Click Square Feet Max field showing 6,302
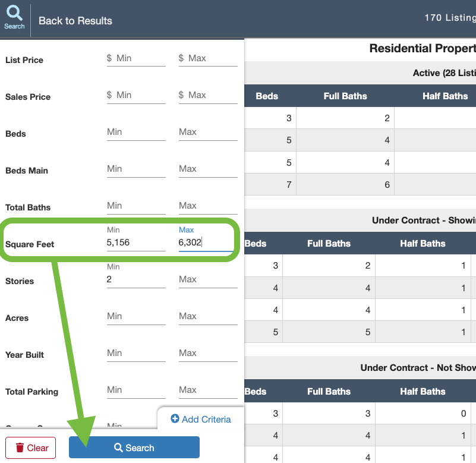The height and width of the screenshot is (463, 476). [x=206, y=242]
